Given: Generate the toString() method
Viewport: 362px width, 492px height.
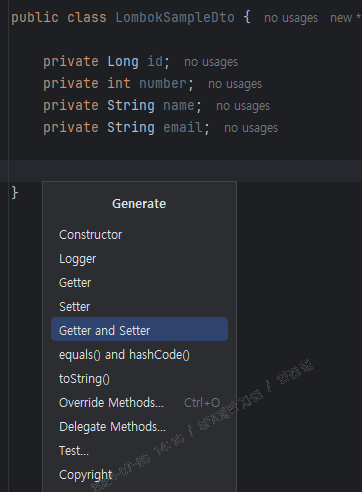Looking at the screenshot, I should click(139, 379).
